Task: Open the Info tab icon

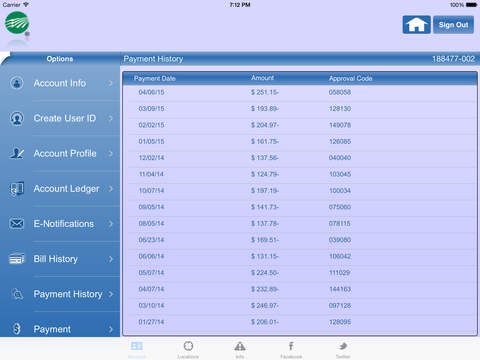Action: [x=240, y=346]
